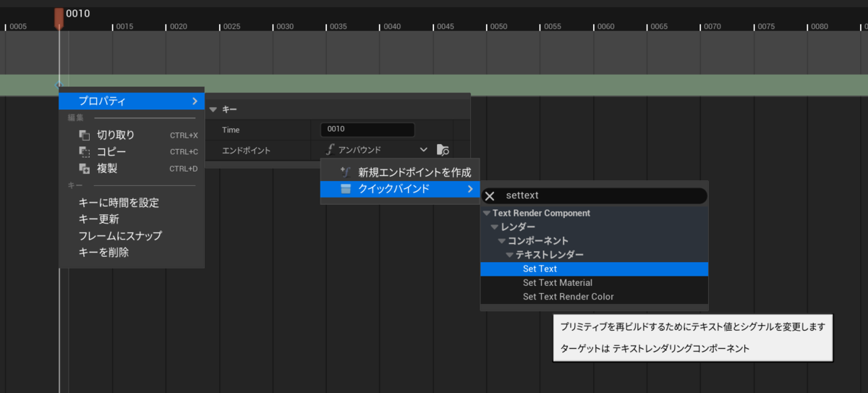Screen dimensions: 868x393
Task: Click the copy (コピー) icon
Action: pos(84,151)
